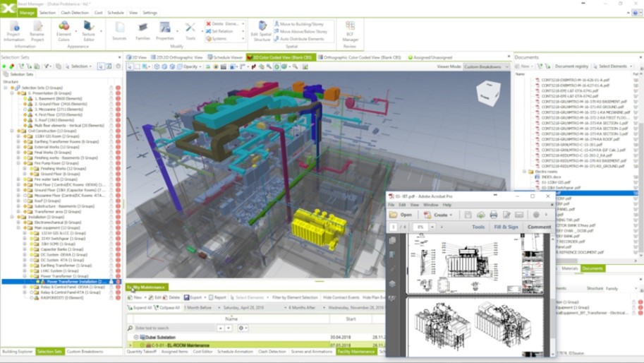Click the print icon in Acrobat toolbar

(493, 215)
